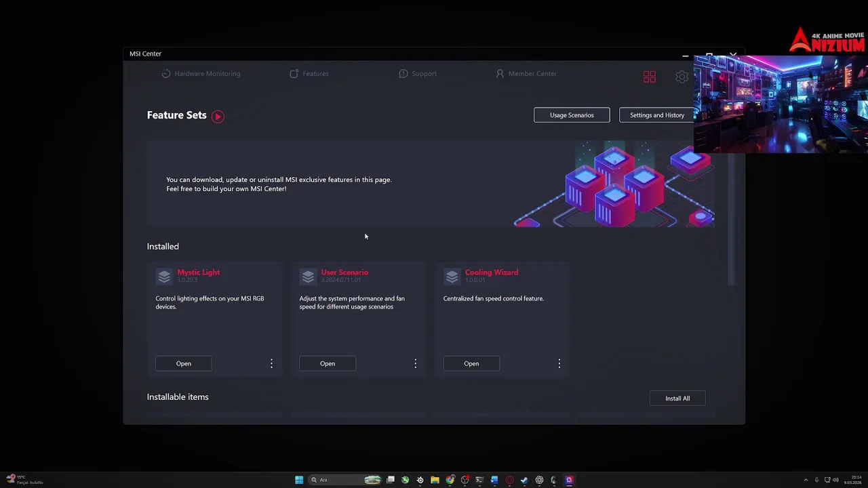Open Settings and History

657,115
